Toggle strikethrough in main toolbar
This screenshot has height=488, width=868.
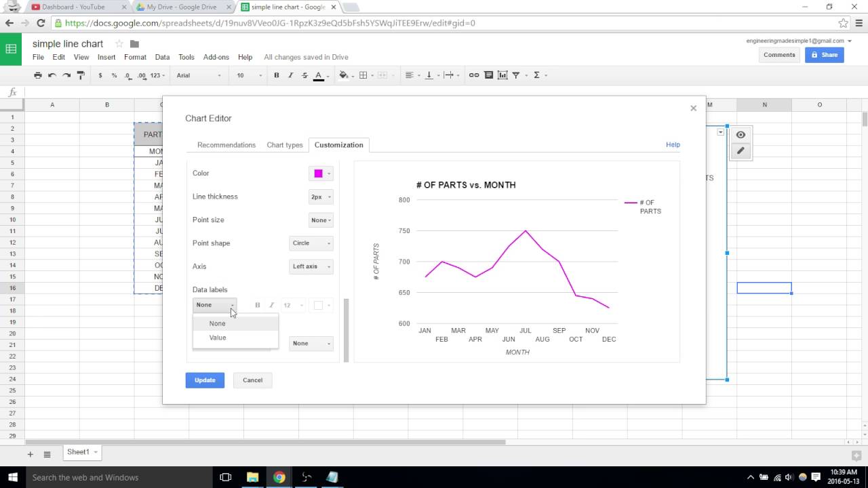click(x=304, y=75)
